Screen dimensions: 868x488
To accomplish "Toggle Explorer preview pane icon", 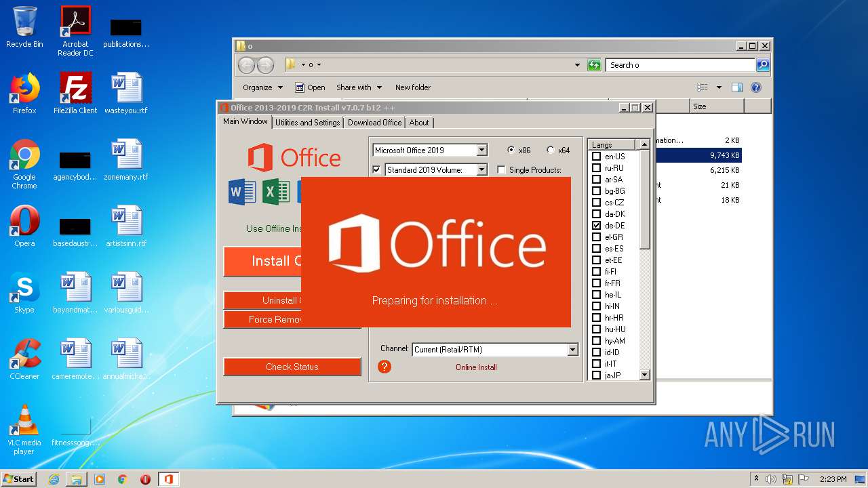I will 737,87.
